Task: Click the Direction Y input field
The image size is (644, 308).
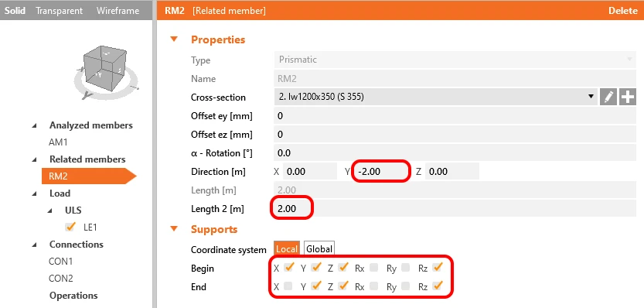Action: (x=382, y=172)
